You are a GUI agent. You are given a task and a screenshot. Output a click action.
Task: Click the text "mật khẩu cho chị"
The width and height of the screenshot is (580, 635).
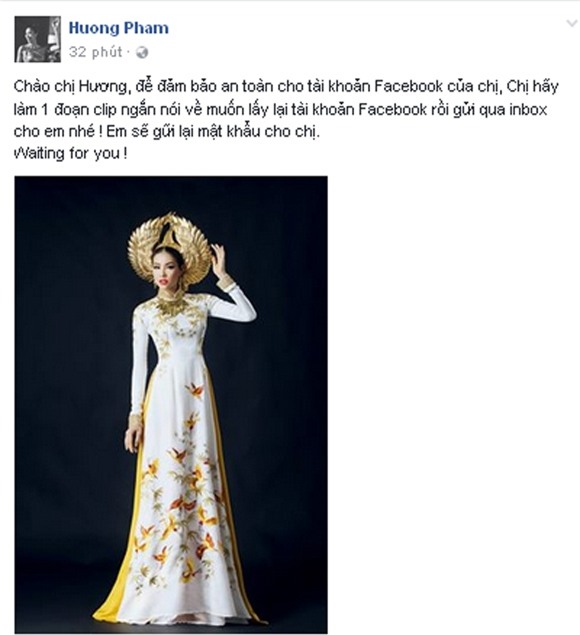[258, 132]
